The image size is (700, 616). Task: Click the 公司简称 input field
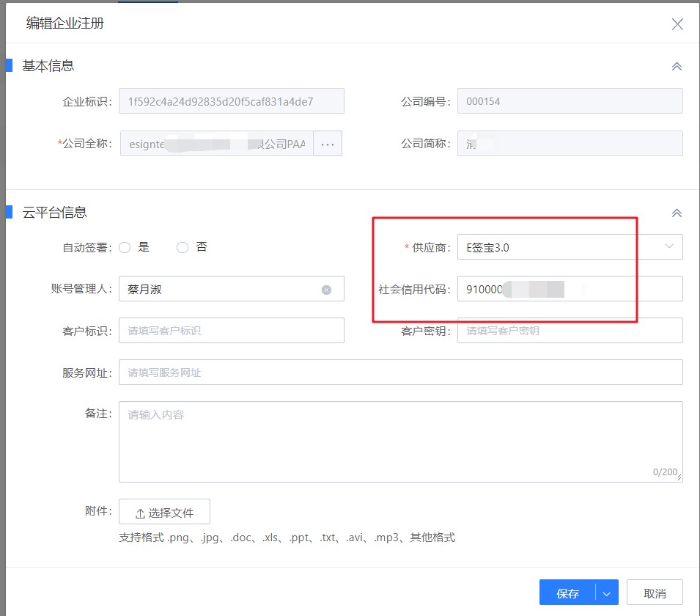(572, 144)
